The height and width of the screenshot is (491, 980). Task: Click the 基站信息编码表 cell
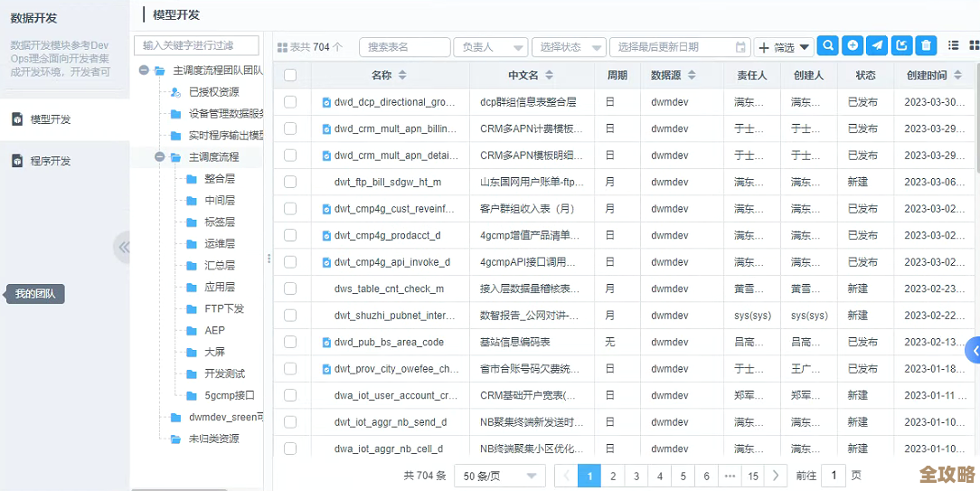[x=515, y=342]
